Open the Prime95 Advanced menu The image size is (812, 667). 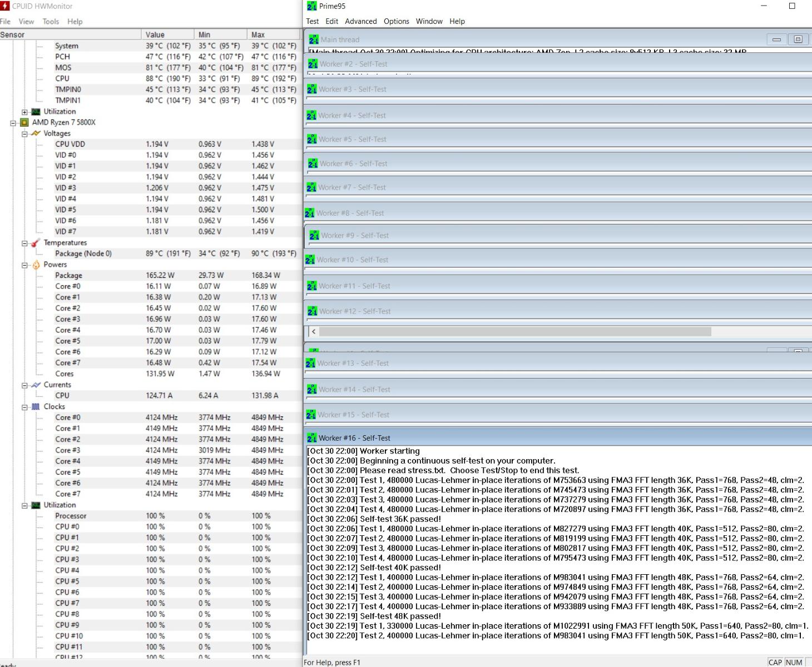coord(361,21)
